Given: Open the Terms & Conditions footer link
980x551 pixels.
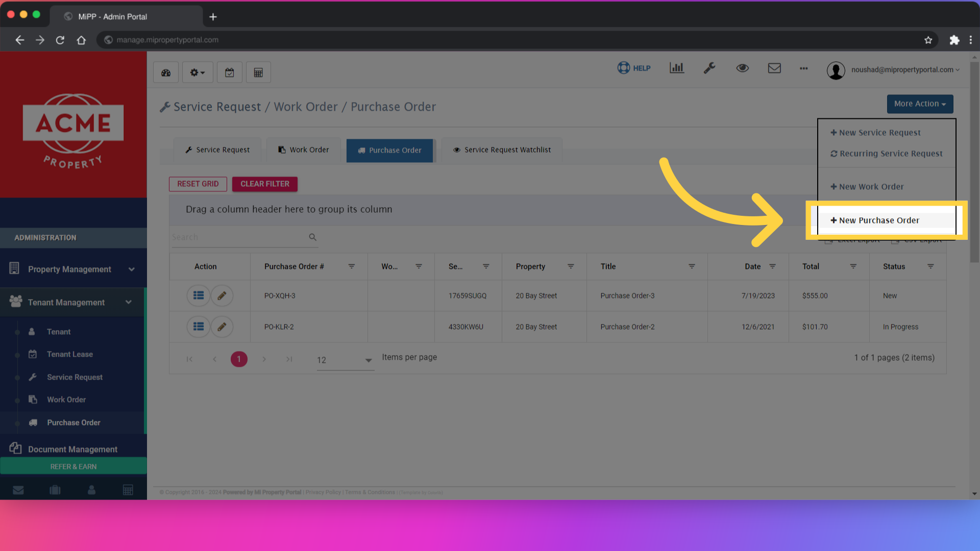Looking at the screenshot, I should click(370, 492).
